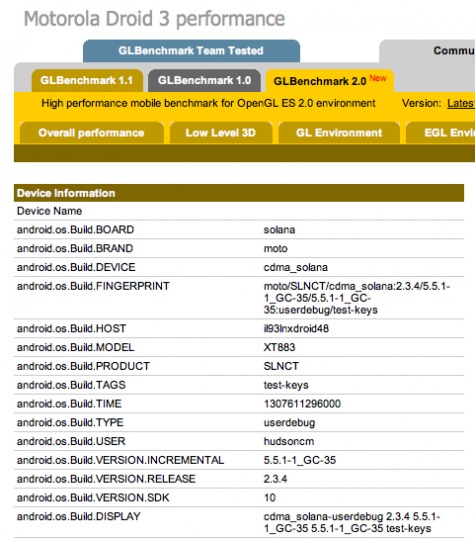Open the Low Level 3D tab
This screenshot has height=540, width=475.
click(221, 133)
